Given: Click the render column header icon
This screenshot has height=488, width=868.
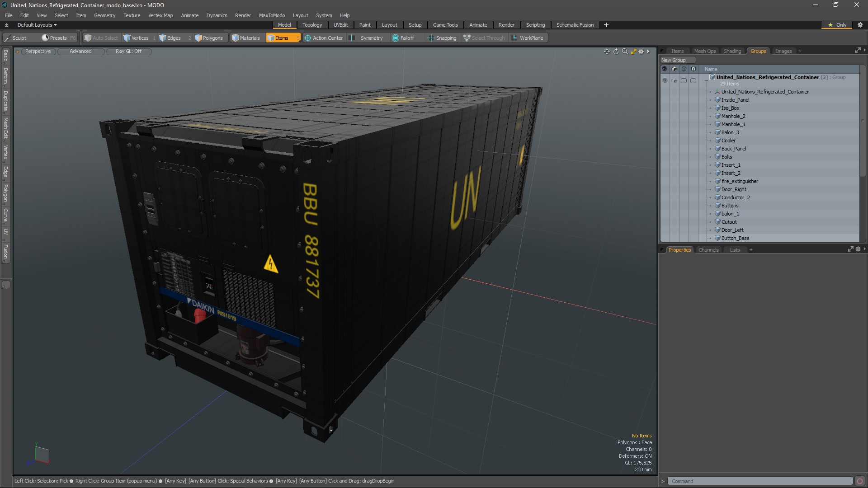Looking at the screenshot, I should tap(675, 69).
